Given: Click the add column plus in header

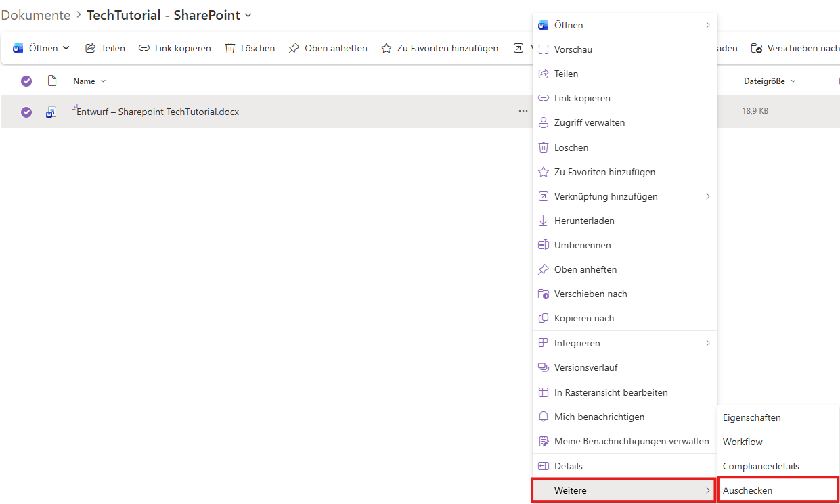Looking at the screenshot, I should 837,81.
